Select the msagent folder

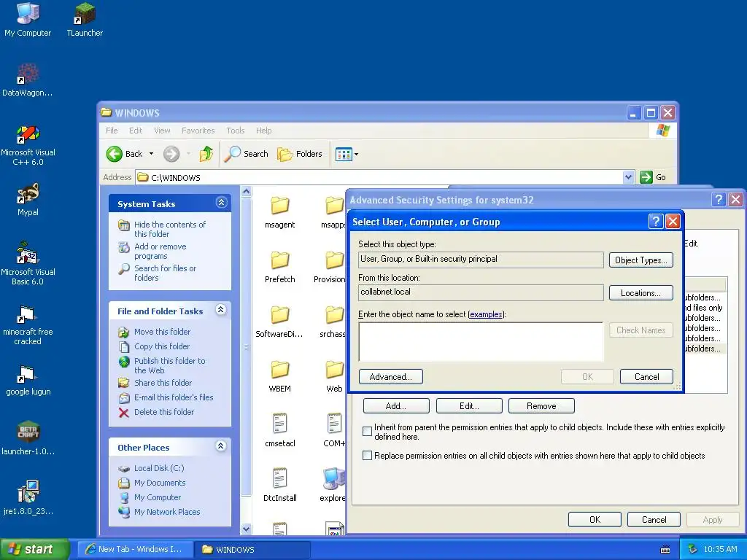coord(279,212)
